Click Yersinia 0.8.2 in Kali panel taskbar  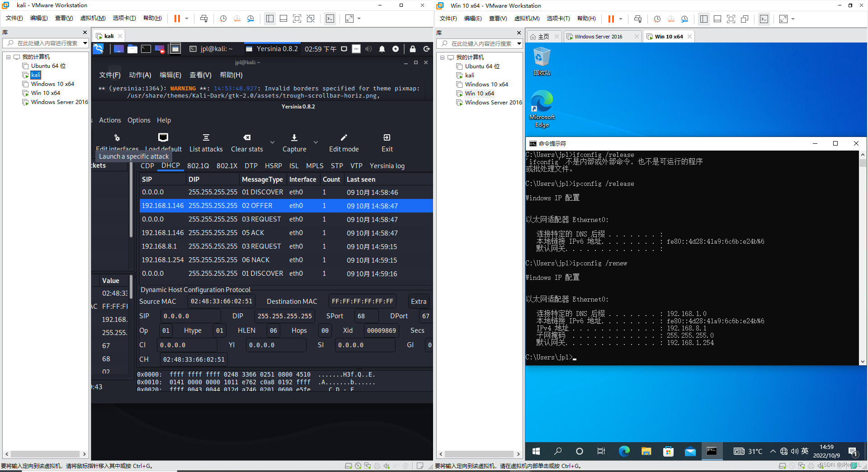point(272,49)
